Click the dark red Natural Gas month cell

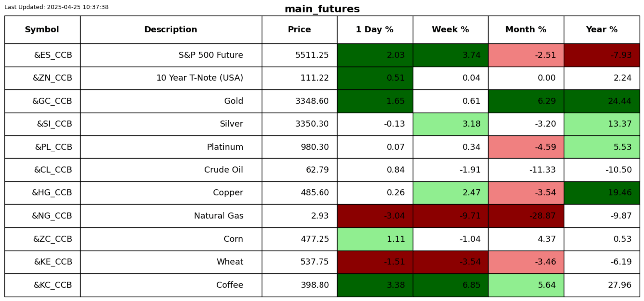point(526,216)
